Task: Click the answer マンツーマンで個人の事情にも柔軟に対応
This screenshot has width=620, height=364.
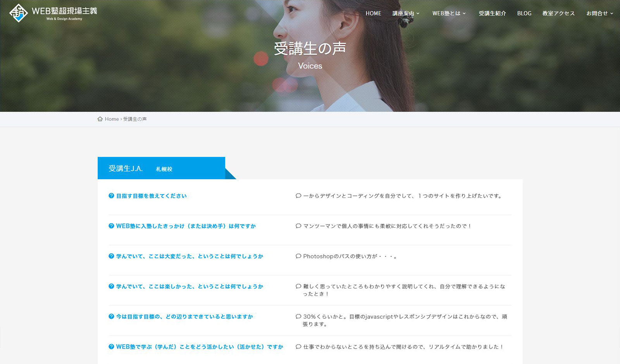Action: click(x=387, y=226)
